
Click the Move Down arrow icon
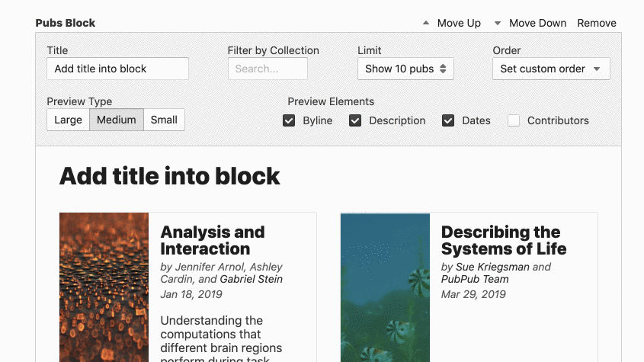click(x=498, y=23)
